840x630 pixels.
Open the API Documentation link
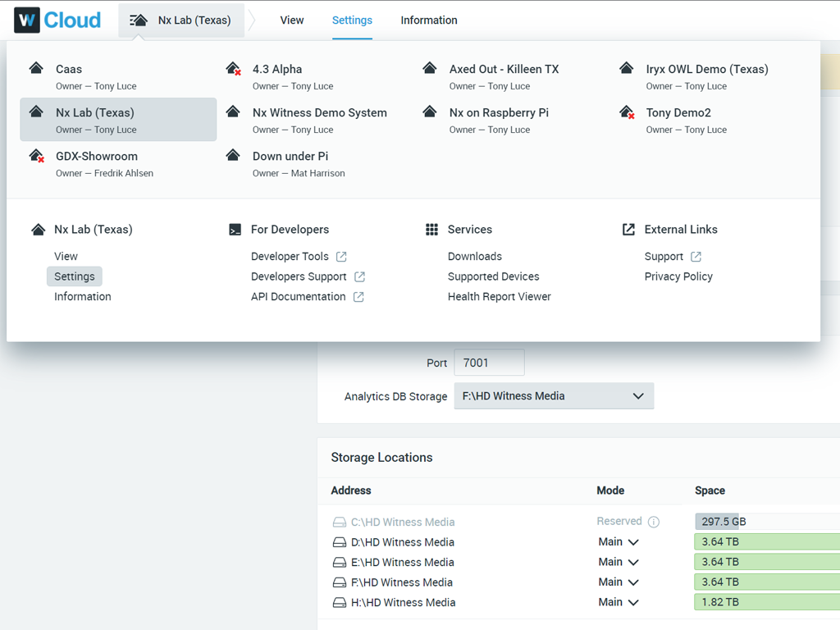(x=298, y=297)
